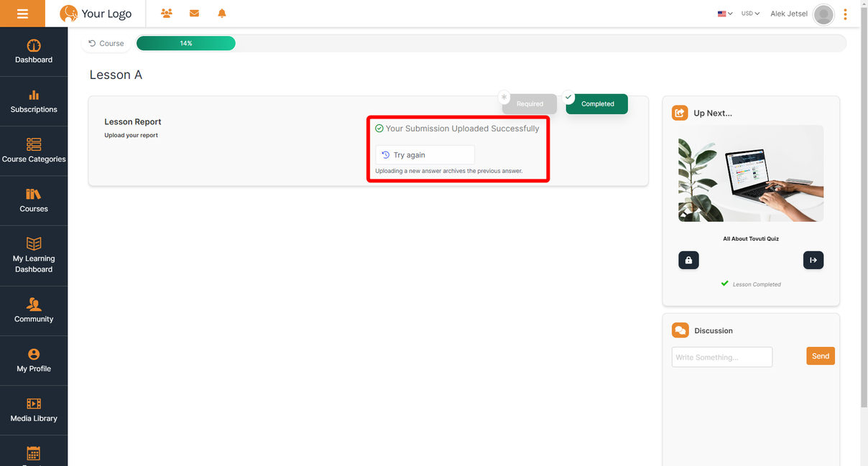Viewport: 868px width, 466px height.
Task: Open the mail messages icon
Action: (x=194, y=14)
